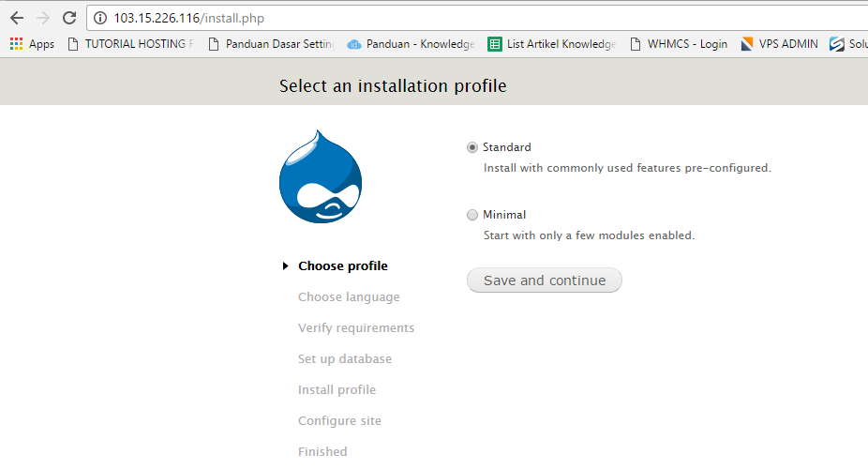Open WHMCS - Login bookmark
This screenshot has height=470, width=868.
[679, 44]
